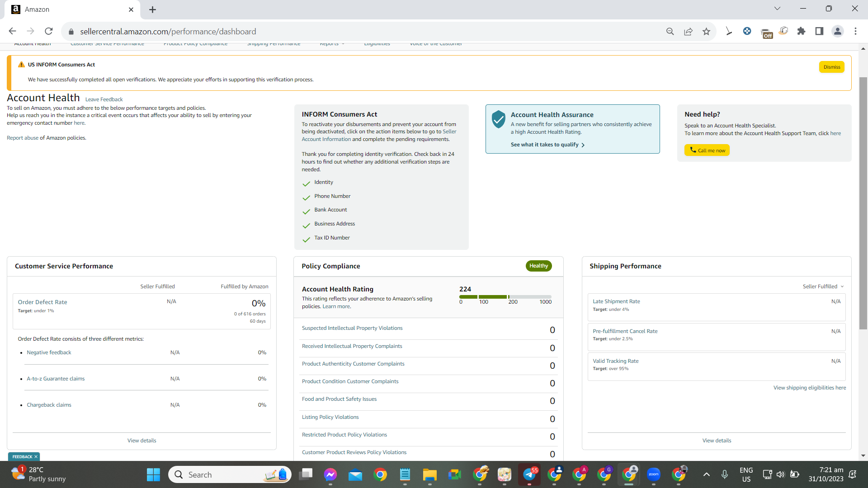Open the Zoom app in taskbar
Screen dimensions: 868x488
click(654, 474)
